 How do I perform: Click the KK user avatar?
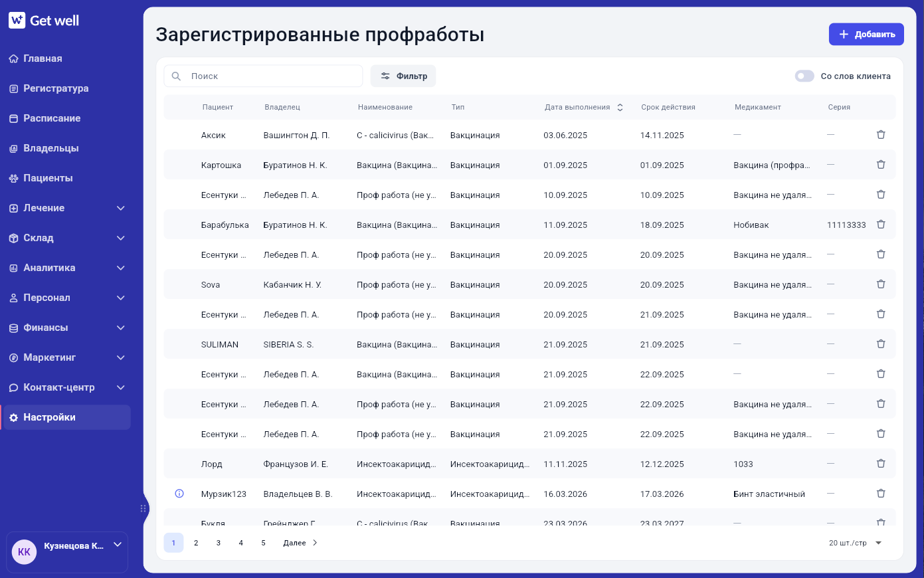click(x=24, y=551)
